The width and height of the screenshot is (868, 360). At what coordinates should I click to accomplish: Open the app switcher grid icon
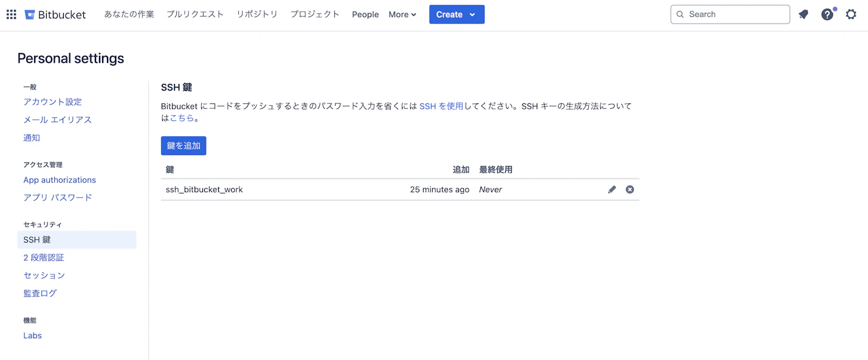coord(11,14)
